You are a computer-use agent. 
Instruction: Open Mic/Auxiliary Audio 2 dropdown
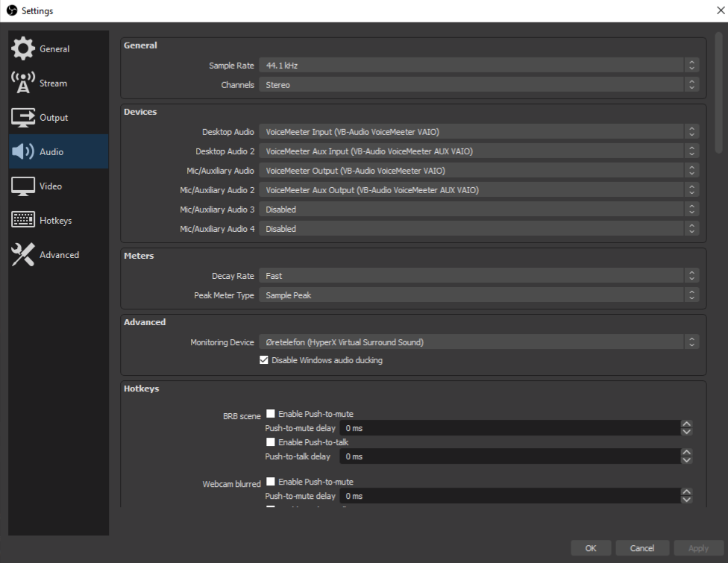pyautogui.click(x=479, y=190)
